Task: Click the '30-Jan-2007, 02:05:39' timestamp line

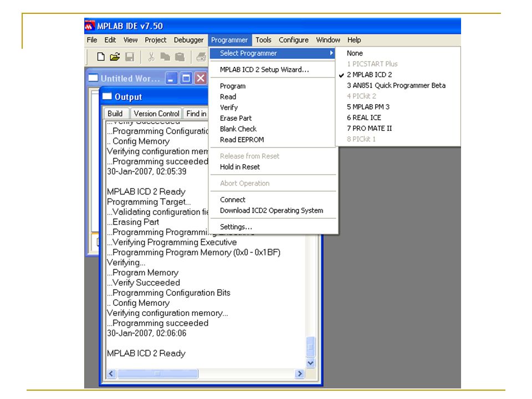Action: (146, 171)
